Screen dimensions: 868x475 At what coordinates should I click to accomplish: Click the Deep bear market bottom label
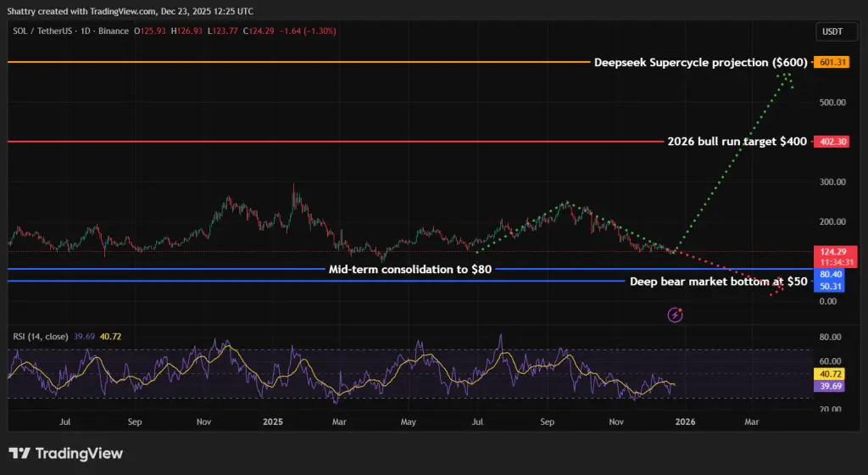coord(718,282)
